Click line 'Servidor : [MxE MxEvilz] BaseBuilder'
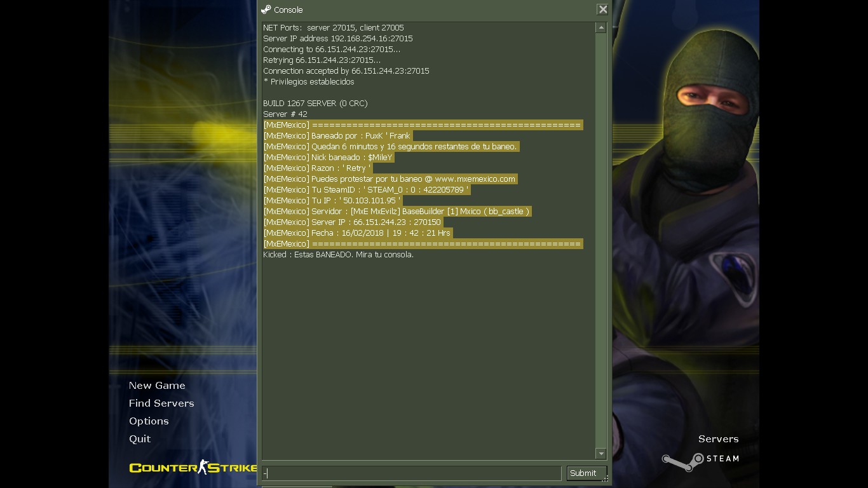This screenshot has width=868, height=488. (397, 212)
